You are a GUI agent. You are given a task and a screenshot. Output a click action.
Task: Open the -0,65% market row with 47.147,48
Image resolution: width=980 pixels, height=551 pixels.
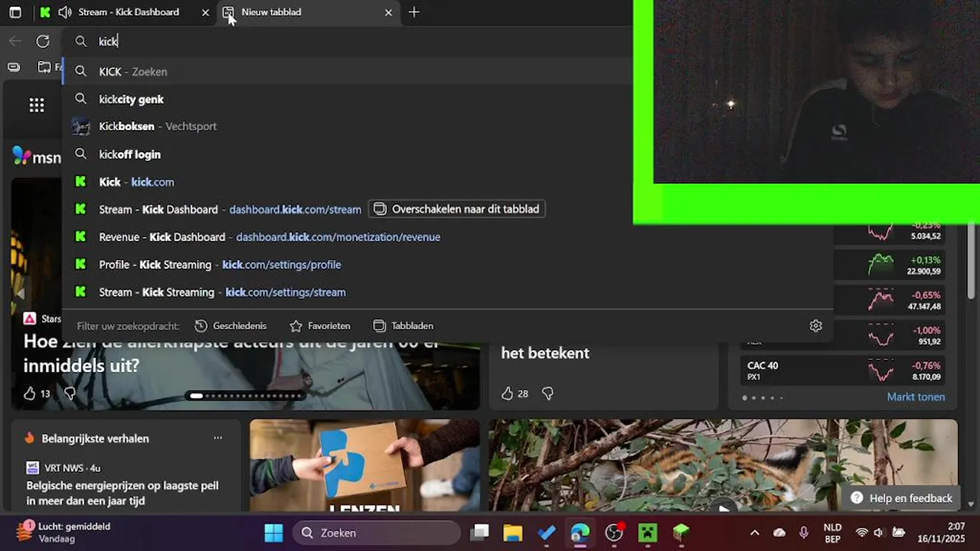coord(889,300)
